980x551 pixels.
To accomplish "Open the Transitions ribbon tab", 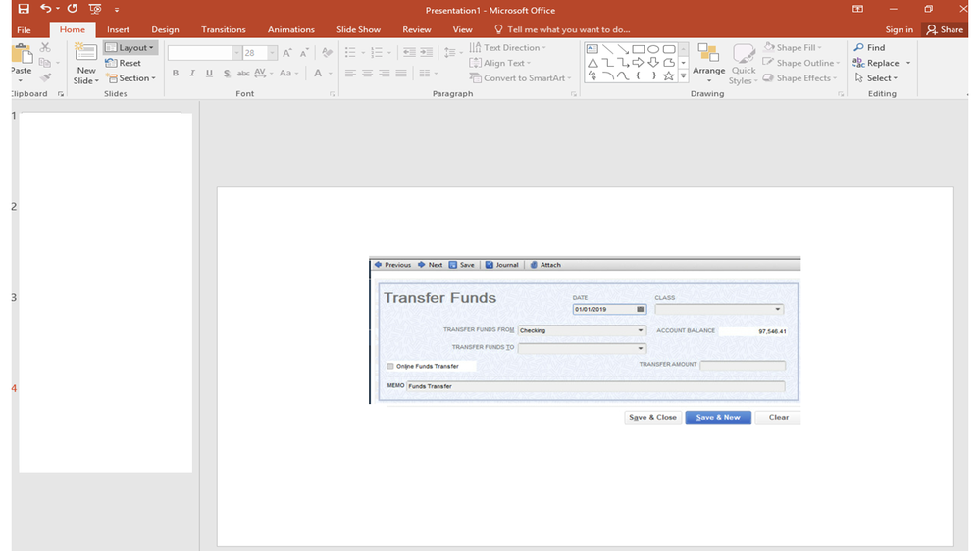I will click(223, 29).
